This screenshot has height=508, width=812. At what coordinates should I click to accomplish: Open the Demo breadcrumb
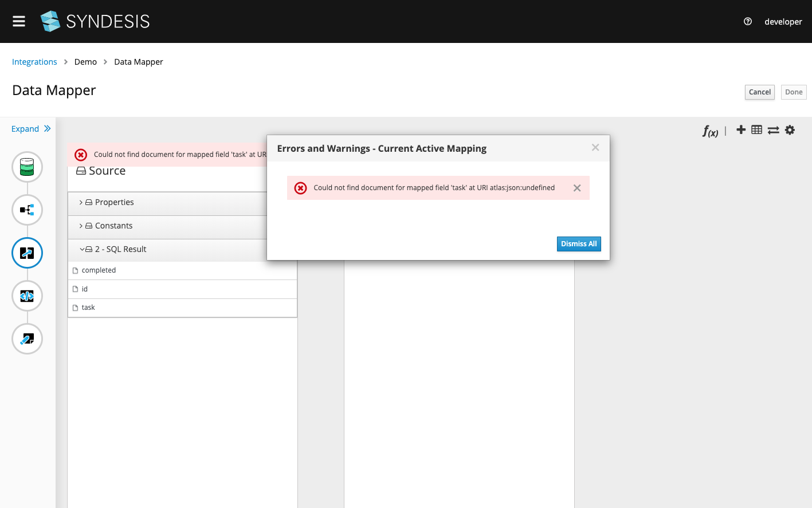point(85,62)
